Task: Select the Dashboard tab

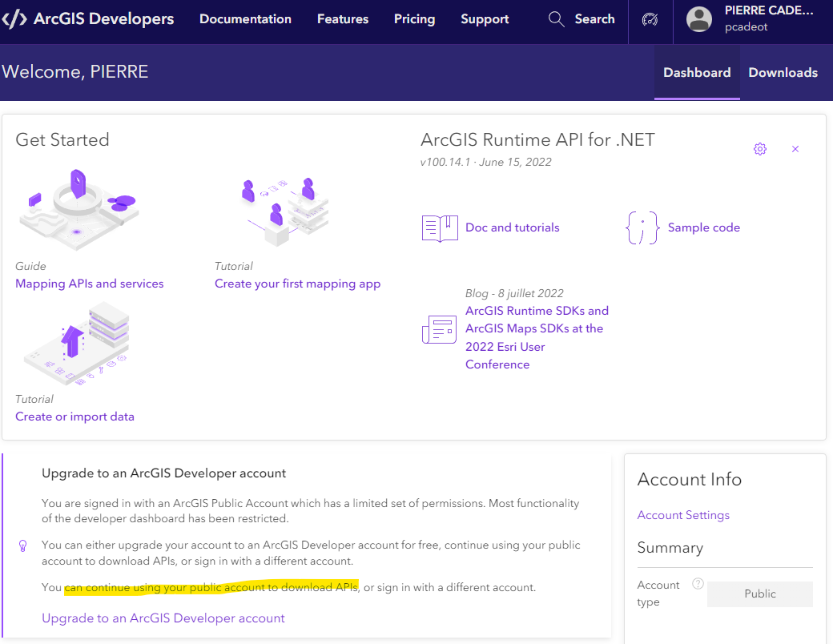Action: [x=697, y=72]
